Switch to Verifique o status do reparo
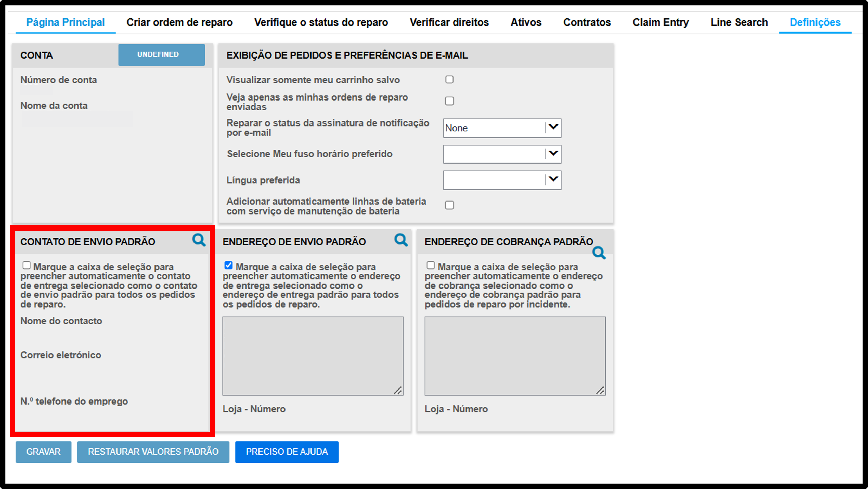 [321, 22]
